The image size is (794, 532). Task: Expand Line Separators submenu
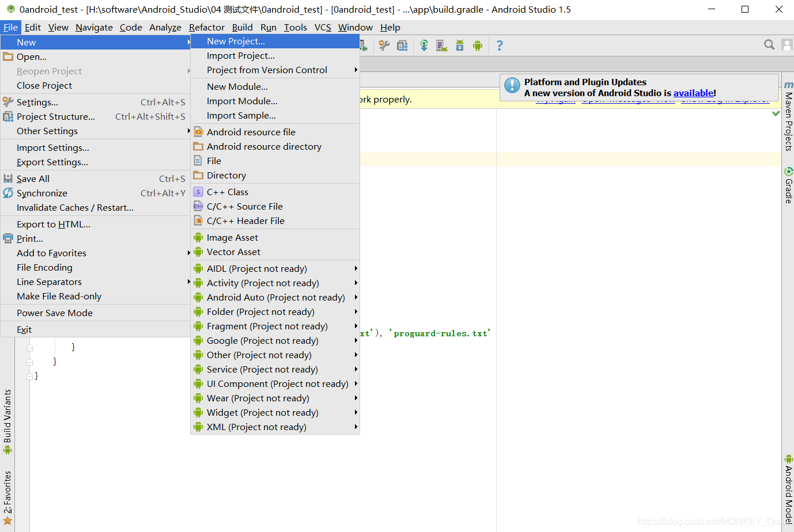click(95, 282)
